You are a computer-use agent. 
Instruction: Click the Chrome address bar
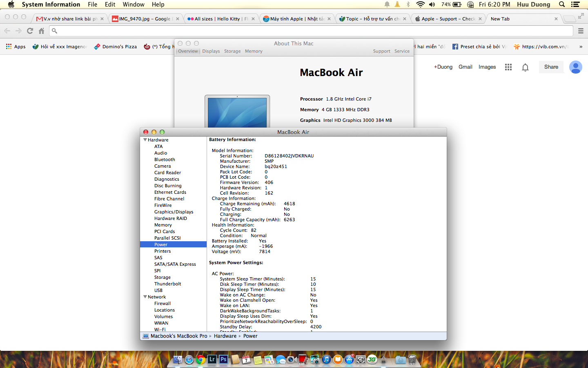(310, 31)
